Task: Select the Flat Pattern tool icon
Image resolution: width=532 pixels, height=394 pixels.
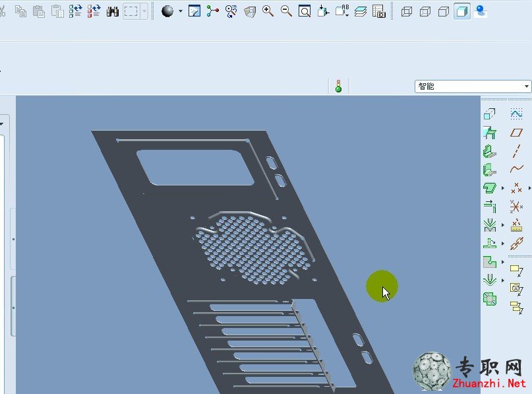Action: point(490,299)
